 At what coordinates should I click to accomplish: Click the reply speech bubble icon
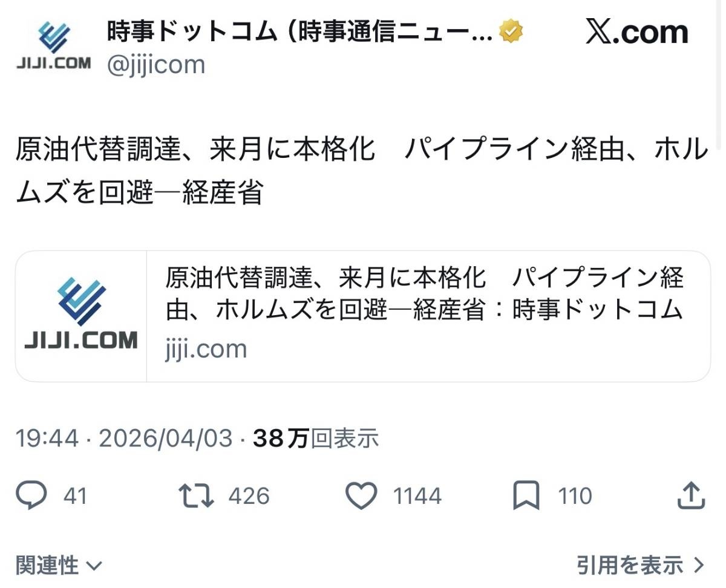[x=31, y=496]
